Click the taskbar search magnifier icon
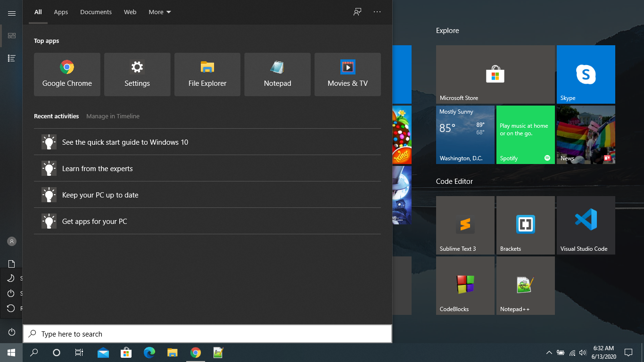Viewport: 644px width, 362px height. (x=34, y=353)
